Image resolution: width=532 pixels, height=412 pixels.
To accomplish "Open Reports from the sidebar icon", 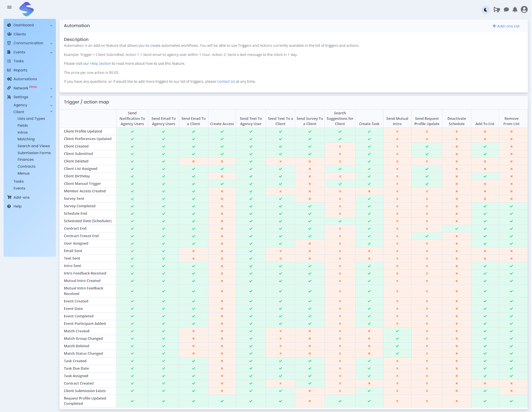I will [9, 70].
